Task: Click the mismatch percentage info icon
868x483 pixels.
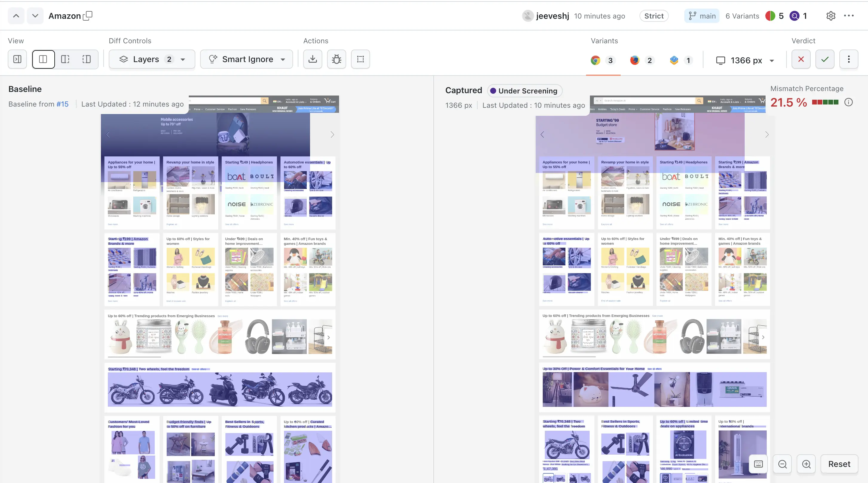Action: tap(849, 102)
